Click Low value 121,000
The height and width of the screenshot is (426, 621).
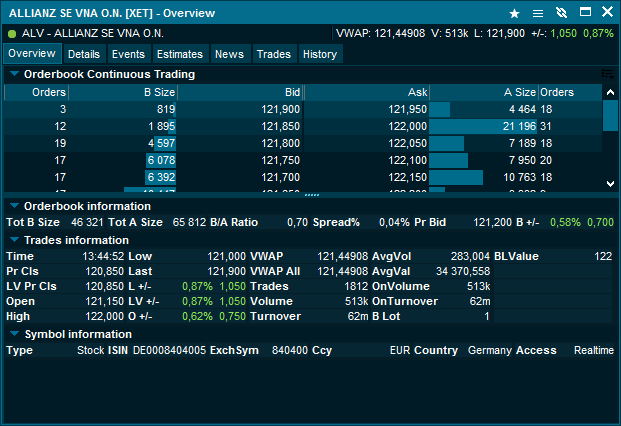(227, 257)
